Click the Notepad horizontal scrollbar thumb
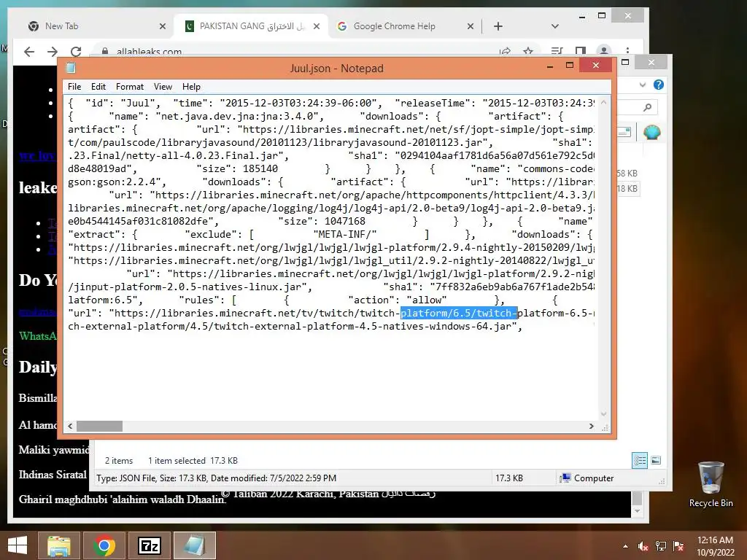 (99, 426)
